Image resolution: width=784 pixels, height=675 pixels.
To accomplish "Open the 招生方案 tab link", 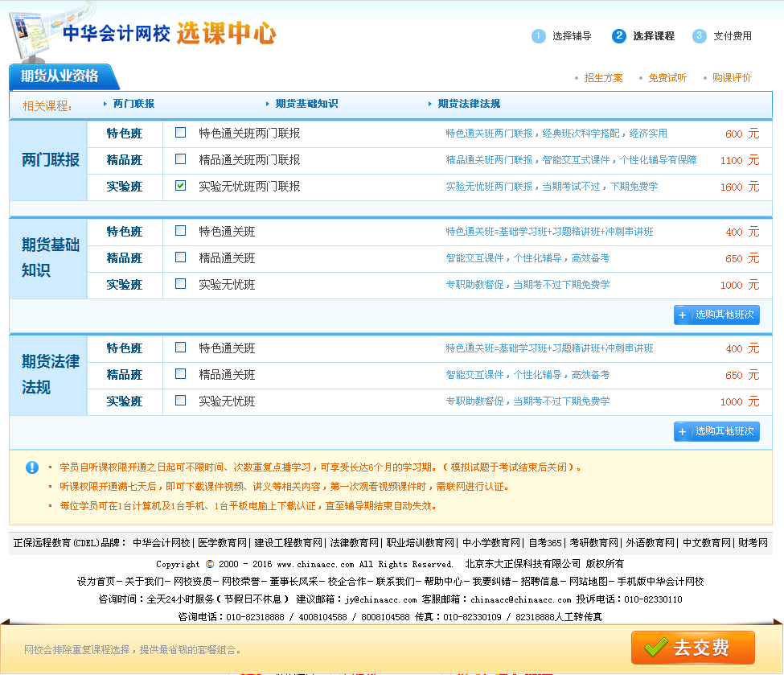I will (x=603, y=78).
